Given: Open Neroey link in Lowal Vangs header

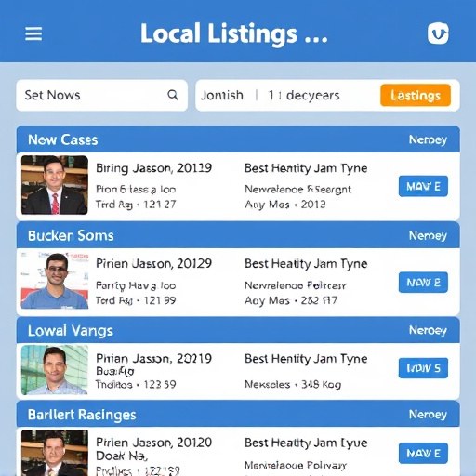Looking at the screenshot, I should click(428, 330).
